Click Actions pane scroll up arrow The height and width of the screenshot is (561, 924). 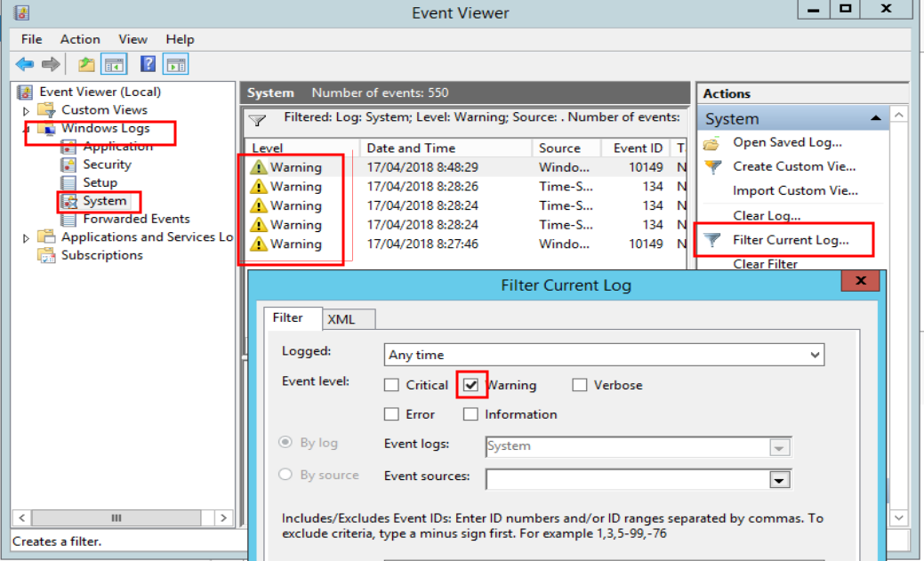pyautogui.click(x=898, y=115)
